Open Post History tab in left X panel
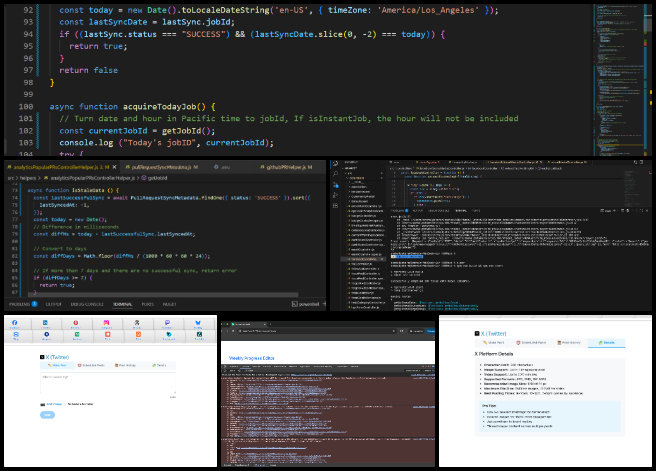The image size is (656, 471). (x=125, y=365)
